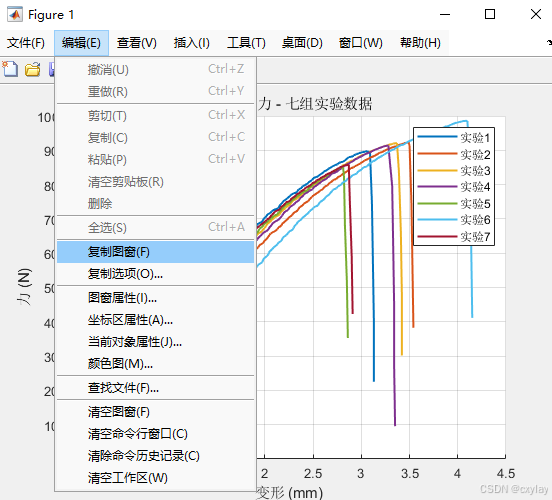Choose 清空命令行窗口(C) item
Viewport: 552px width, 500px height.
click(x=155, y=434)
